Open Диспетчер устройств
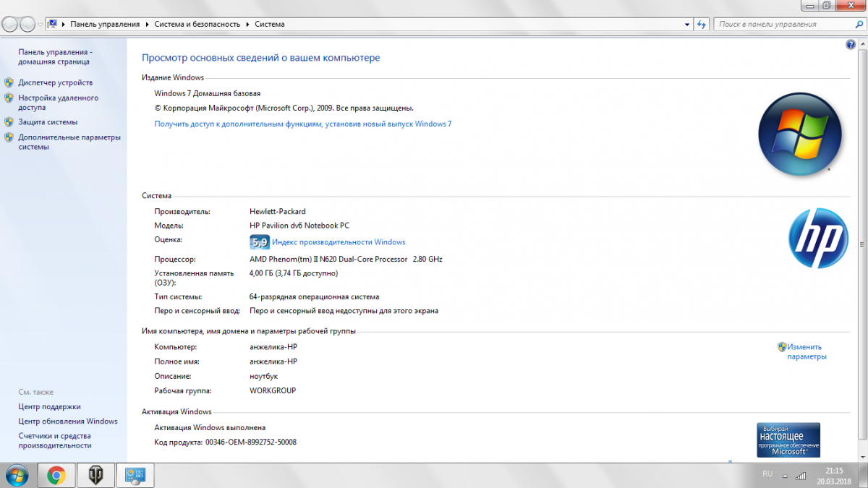 coord(55,82)
